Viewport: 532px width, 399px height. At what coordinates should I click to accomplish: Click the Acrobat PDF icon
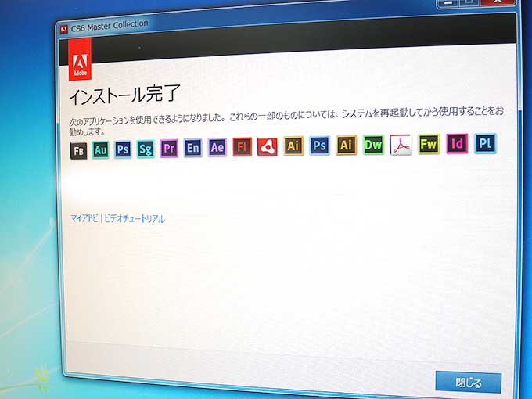(x=401, y=145)
